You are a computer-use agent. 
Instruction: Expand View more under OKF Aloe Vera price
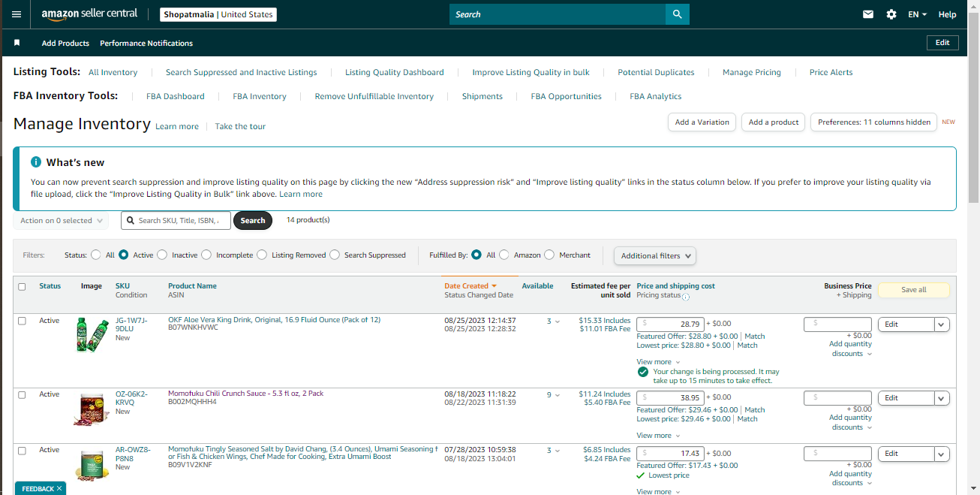tap(658, 362)
